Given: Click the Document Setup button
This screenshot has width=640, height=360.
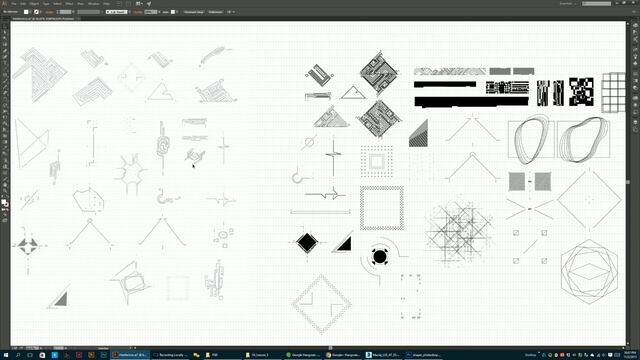Looking at the screenshot, I should click(194, 12).
